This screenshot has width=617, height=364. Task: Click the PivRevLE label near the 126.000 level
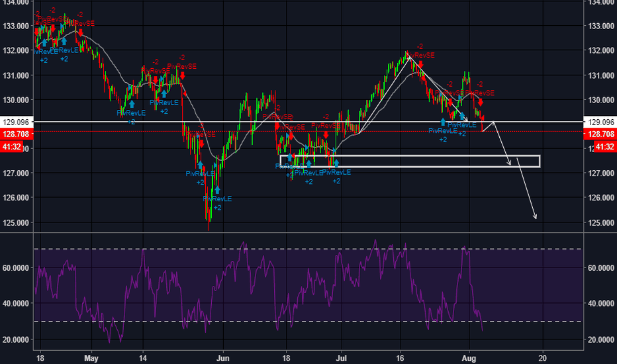pyautogui.click(x=217, y=199)
